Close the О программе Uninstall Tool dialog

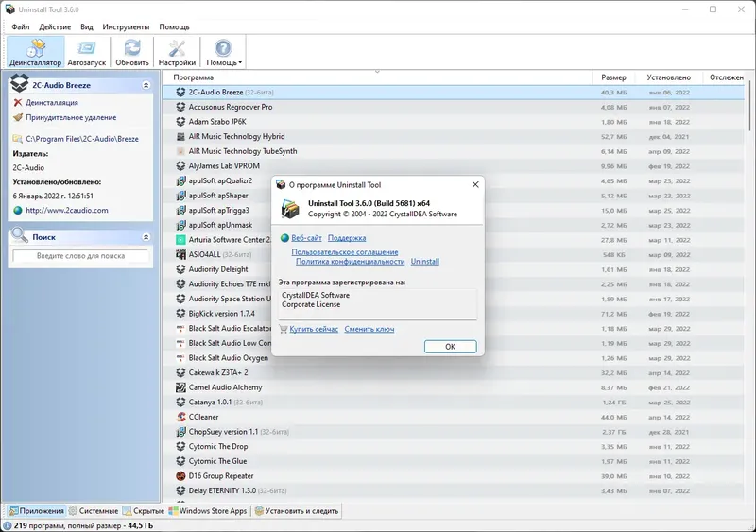click(x=475, y=184)
